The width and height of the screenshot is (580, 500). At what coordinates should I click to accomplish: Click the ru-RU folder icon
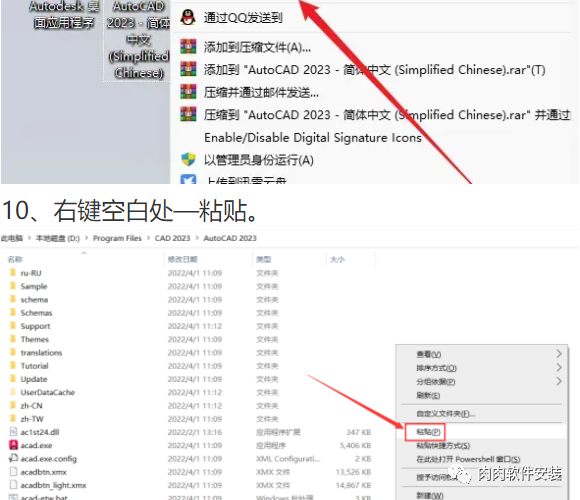click(x=13, y=273)
